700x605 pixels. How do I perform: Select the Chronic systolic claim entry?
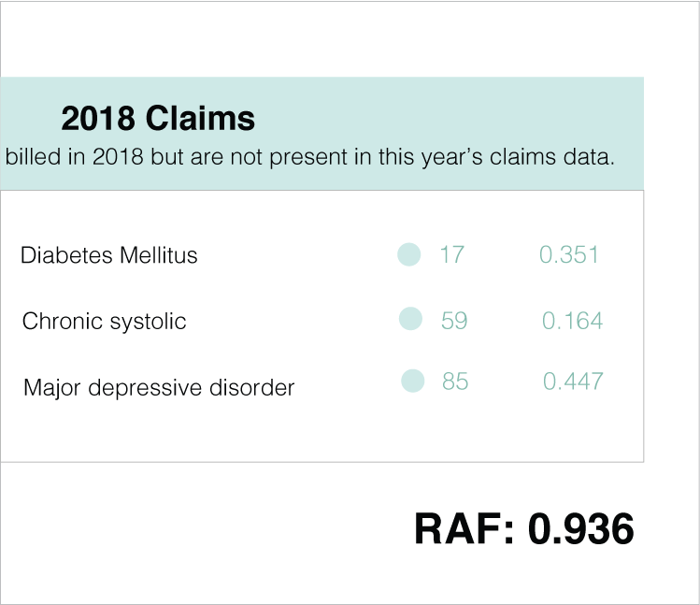(x=105, y=322)
